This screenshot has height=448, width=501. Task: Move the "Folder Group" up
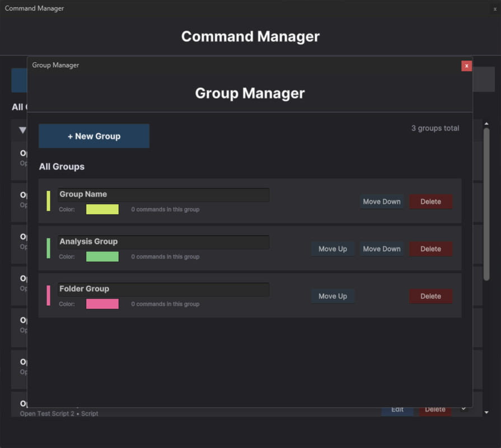[333, 296]
